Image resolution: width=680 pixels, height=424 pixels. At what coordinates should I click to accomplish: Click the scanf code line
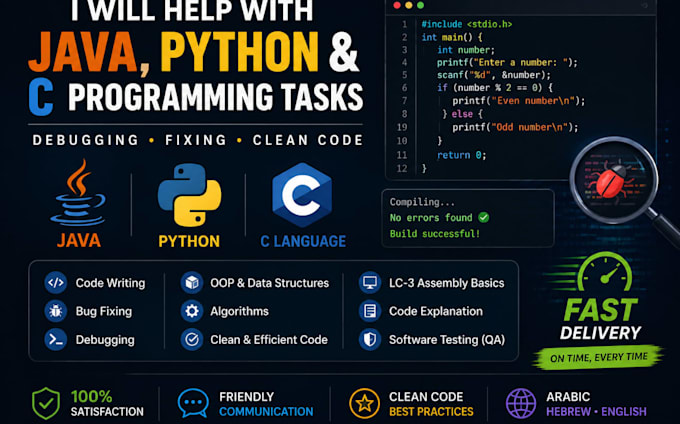point(494,75)
